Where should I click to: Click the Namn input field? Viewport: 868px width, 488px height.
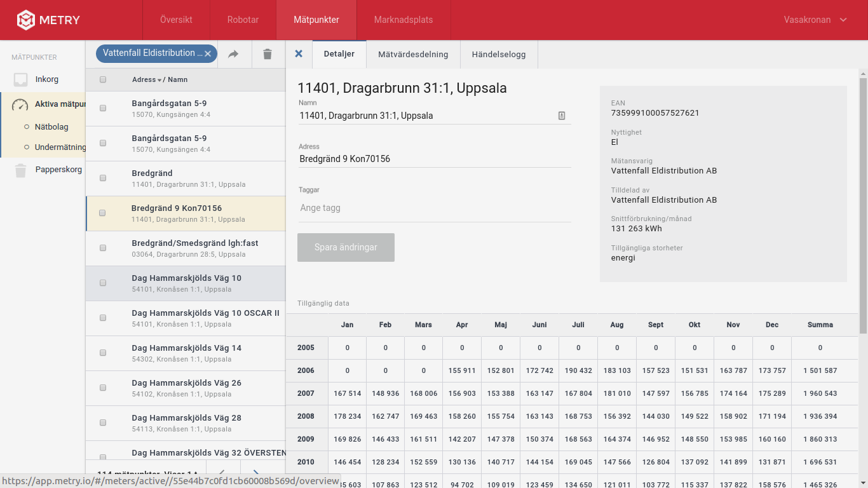[x=434, y=116]
